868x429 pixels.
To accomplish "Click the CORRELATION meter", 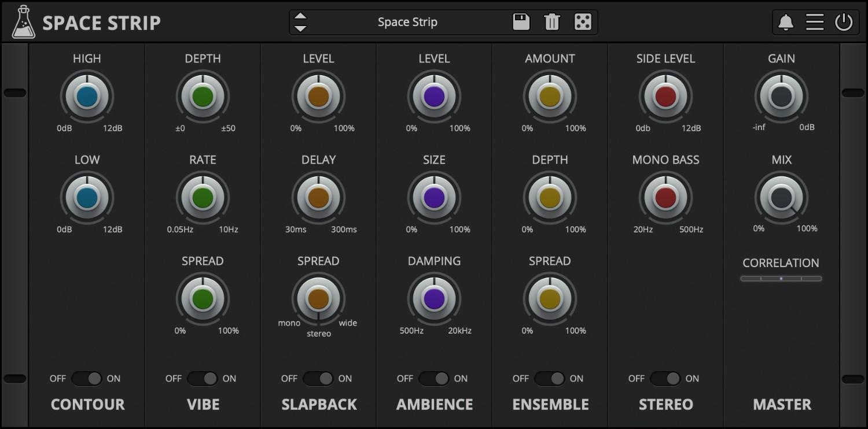I will (781, 278).
